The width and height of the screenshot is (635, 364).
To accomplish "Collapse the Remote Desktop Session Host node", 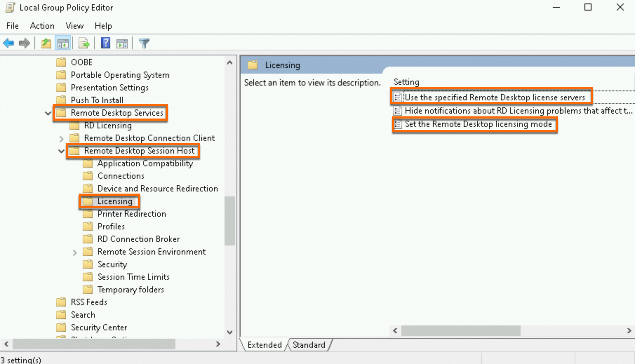I will click(x=61, y=151).
